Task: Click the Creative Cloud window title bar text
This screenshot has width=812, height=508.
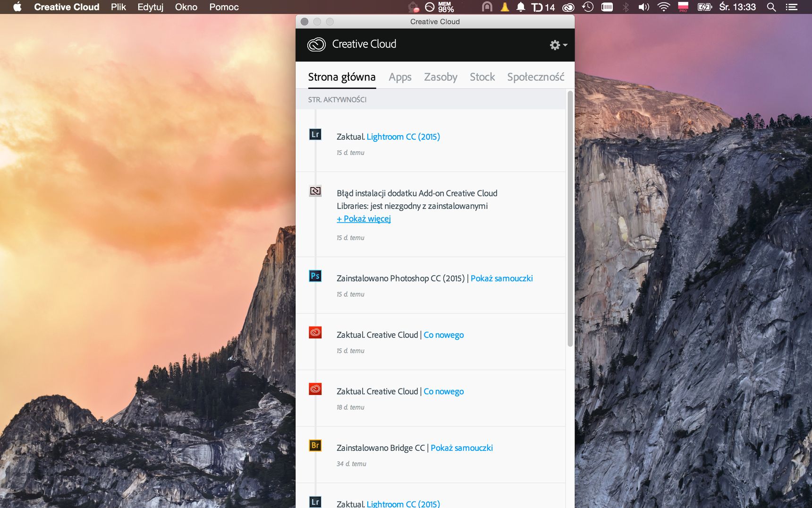Action: [x=435, y=22]
